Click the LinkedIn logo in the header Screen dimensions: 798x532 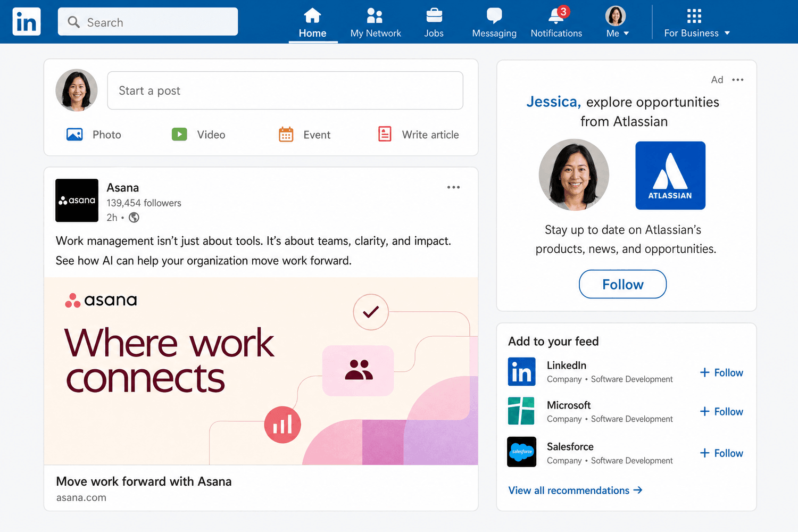[27, 22]
